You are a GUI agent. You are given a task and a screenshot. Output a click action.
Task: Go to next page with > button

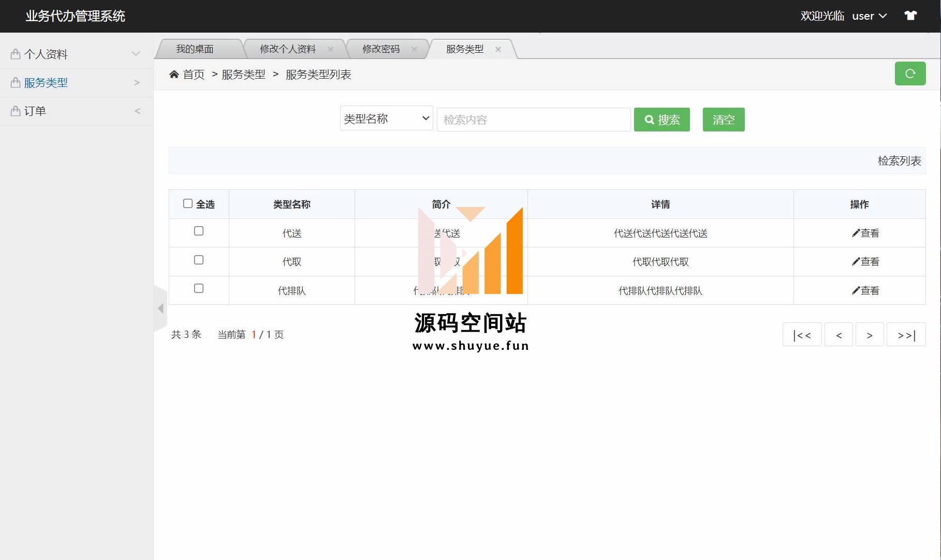pos(870,335)
